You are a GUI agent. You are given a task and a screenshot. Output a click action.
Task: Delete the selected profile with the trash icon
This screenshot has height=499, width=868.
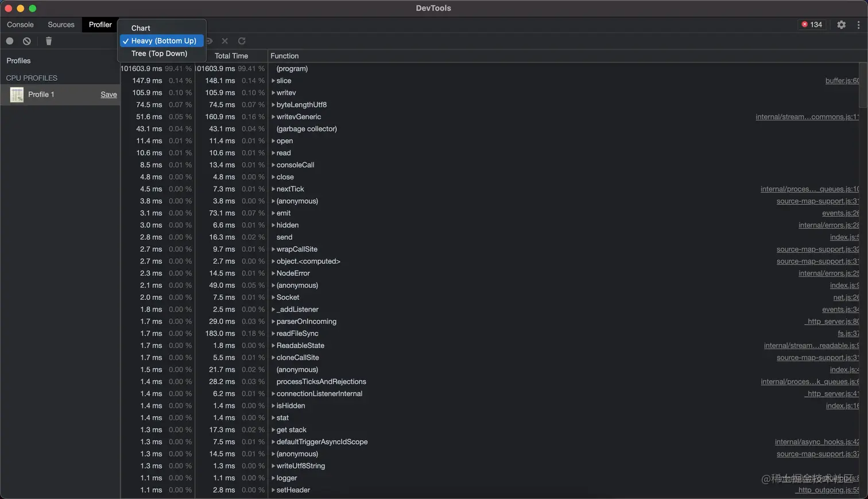pos(49,41)
